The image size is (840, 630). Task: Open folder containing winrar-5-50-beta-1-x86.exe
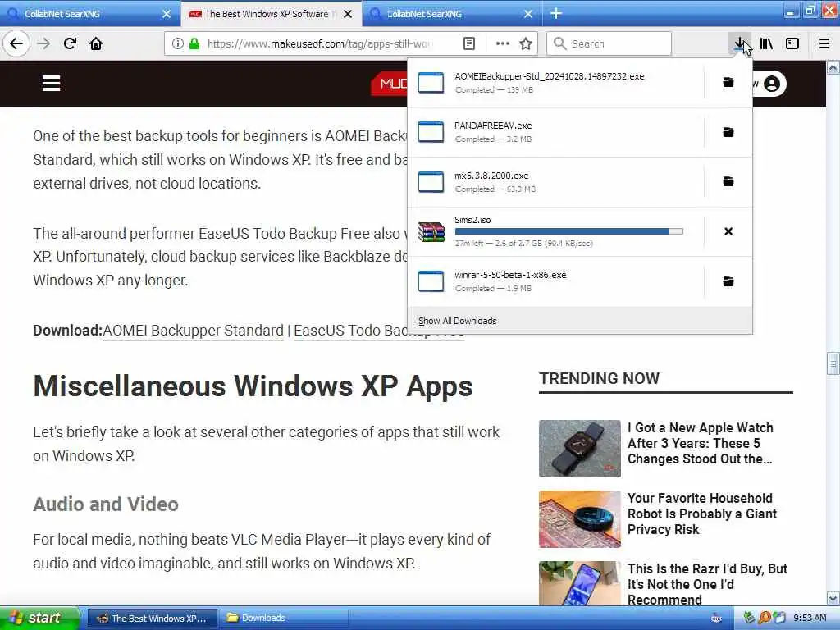[728, 281]
